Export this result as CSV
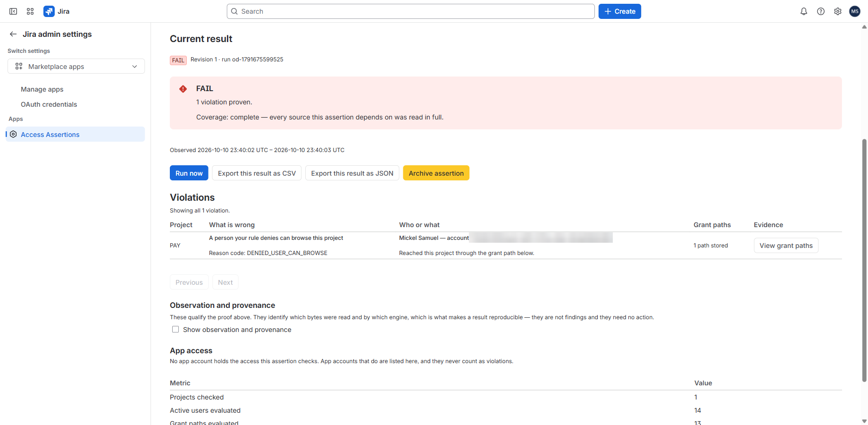Viewport: 868px width, 425px height. point(257,173)
